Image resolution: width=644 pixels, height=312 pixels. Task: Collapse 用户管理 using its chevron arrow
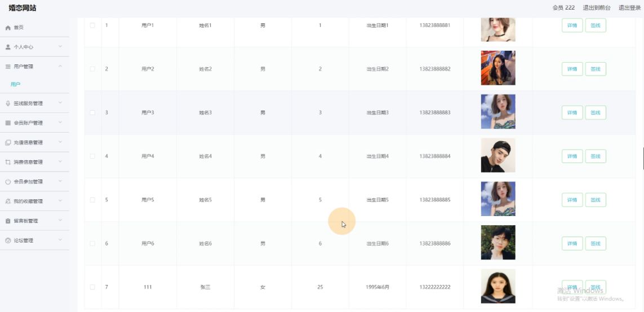[60, 66]
